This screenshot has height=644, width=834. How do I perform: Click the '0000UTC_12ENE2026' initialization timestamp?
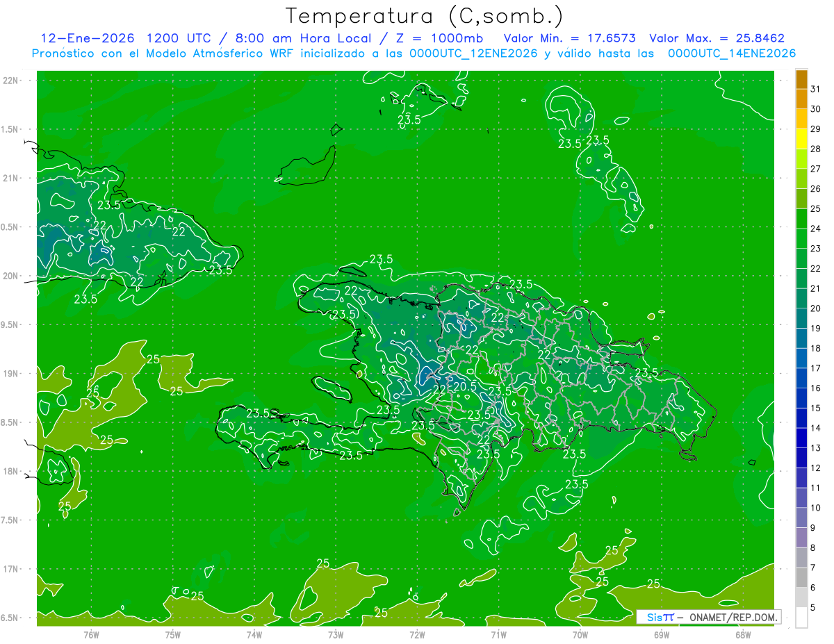pyautogui.click(x=473, y=53)
